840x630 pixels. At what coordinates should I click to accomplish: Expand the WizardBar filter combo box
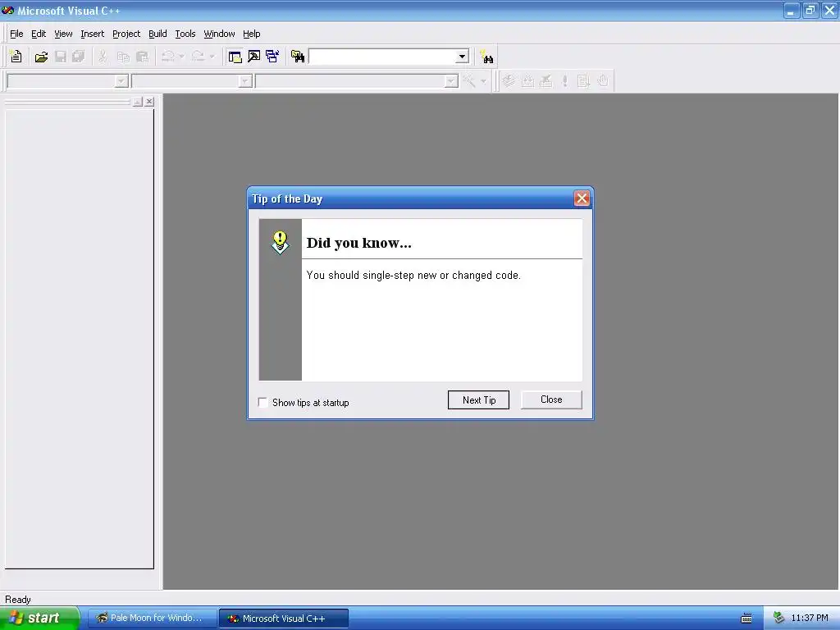click(244, 81)
